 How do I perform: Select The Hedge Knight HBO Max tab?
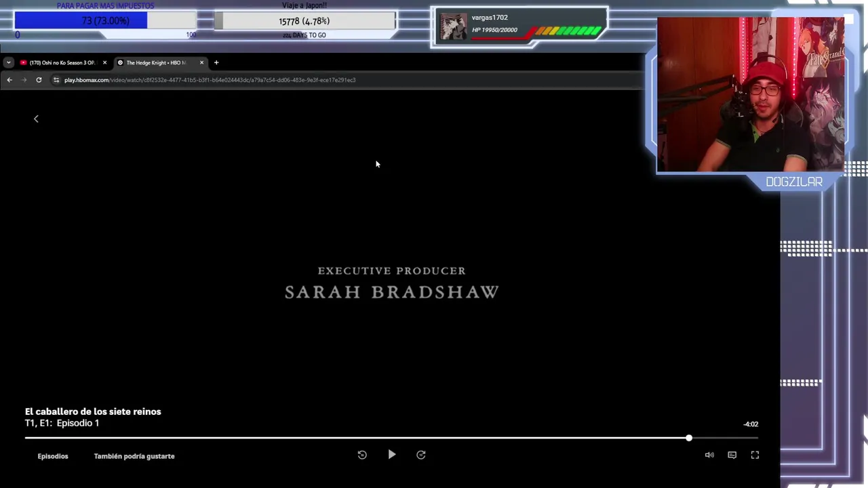point(155,62)
